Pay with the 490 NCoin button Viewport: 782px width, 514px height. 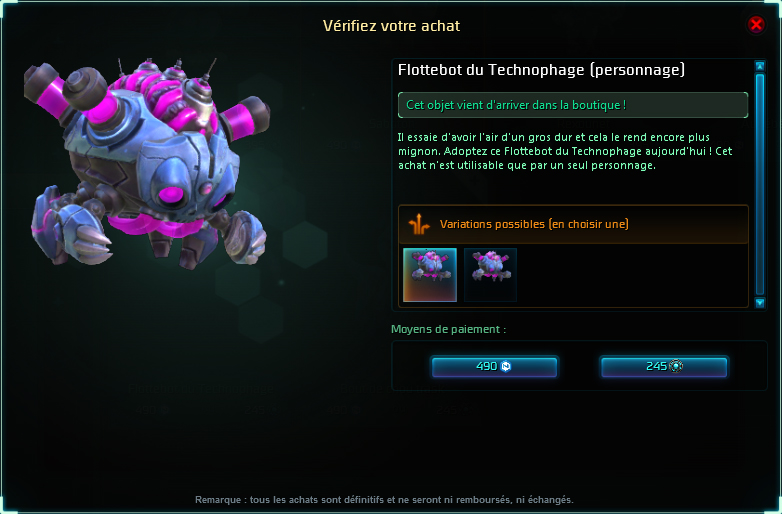(x=494, y=367)
